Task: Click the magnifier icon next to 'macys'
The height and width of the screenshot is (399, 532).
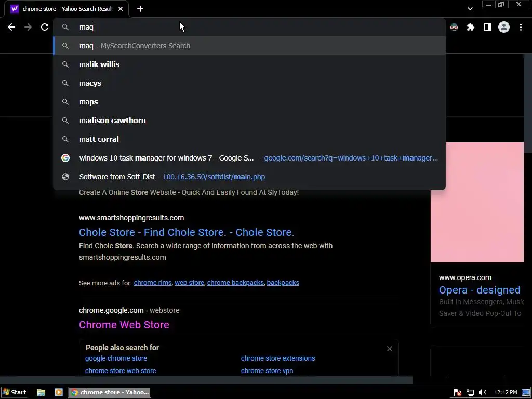Action: pos(65,83)
